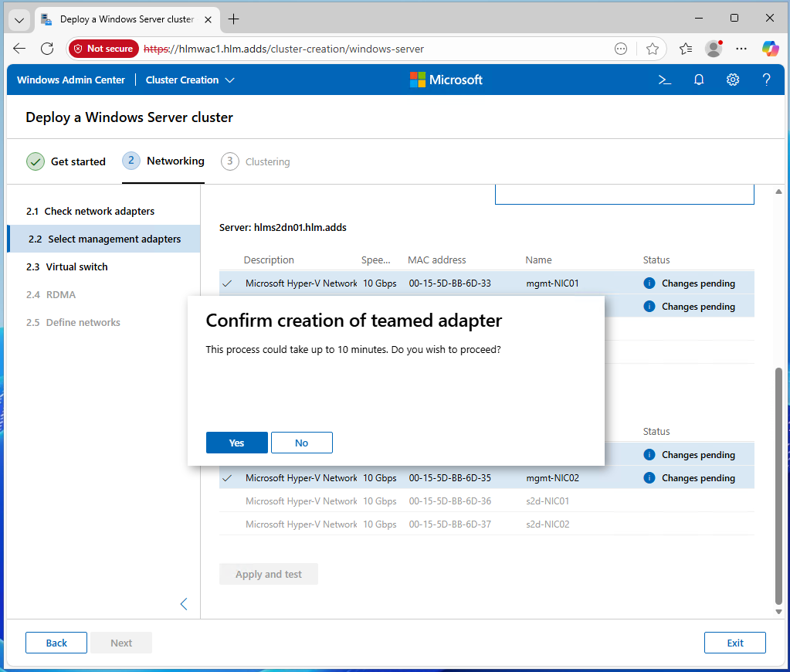The width and height of the screenshot is (790, 672).
Task: Toggle checkmark for mgmt-NIC02 adapter row
Action: click(227, 478)
